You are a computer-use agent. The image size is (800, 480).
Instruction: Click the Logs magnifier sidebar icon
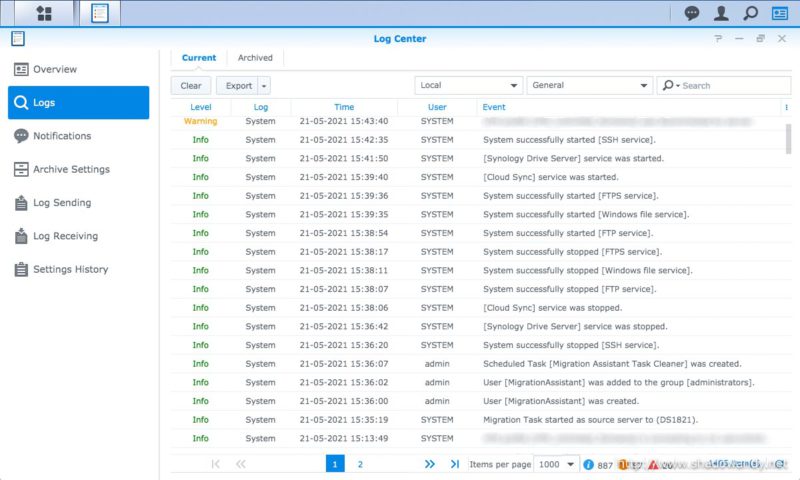[x=21, y=103]
